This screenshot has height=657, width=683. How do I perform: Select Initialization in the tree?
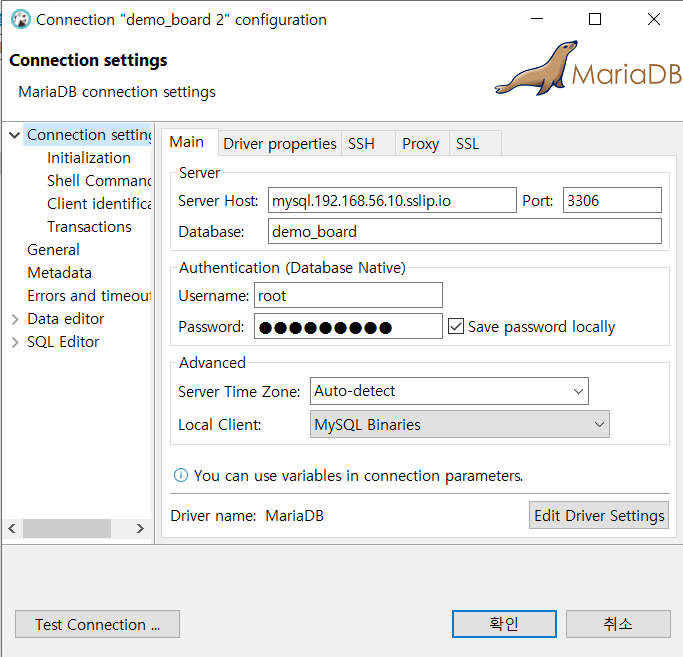coord(89,158)
